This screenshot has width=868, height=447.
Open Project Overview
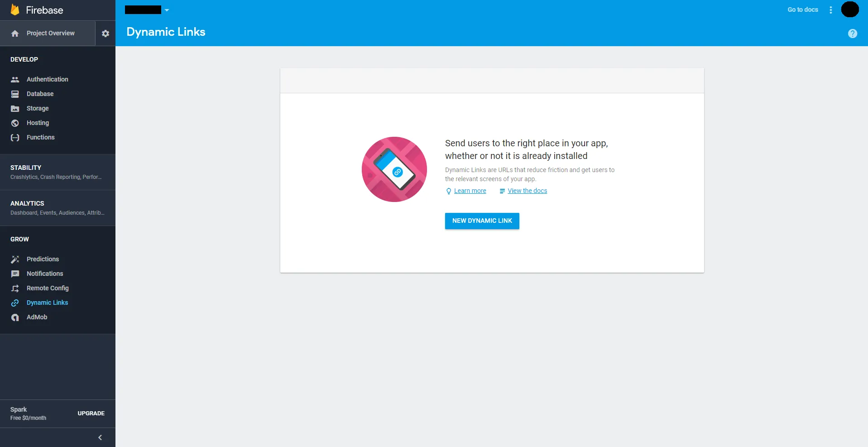click(x=48, y=34)
